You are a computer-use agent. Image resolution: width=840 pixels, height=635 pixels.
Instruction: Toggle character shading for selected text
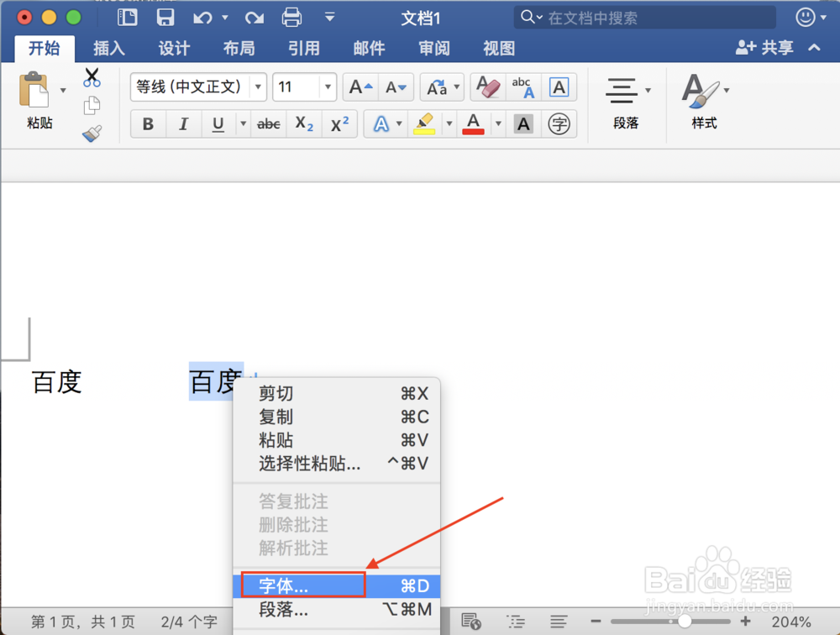click(522, 123)
